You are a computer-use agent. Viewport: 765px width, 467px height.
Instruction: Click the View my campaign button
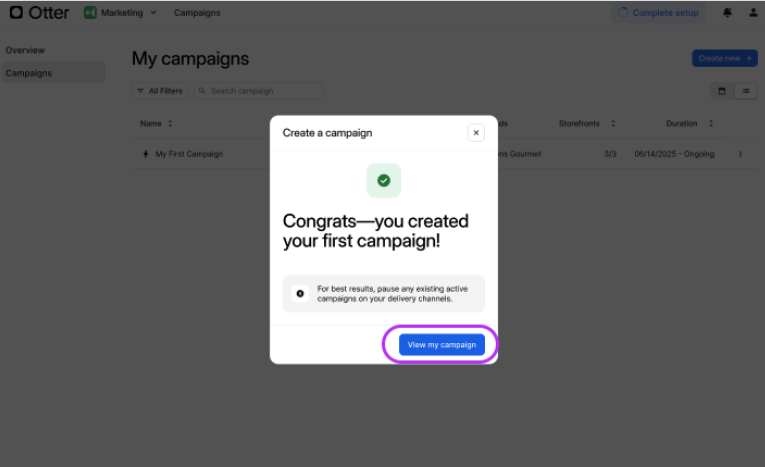441,345
